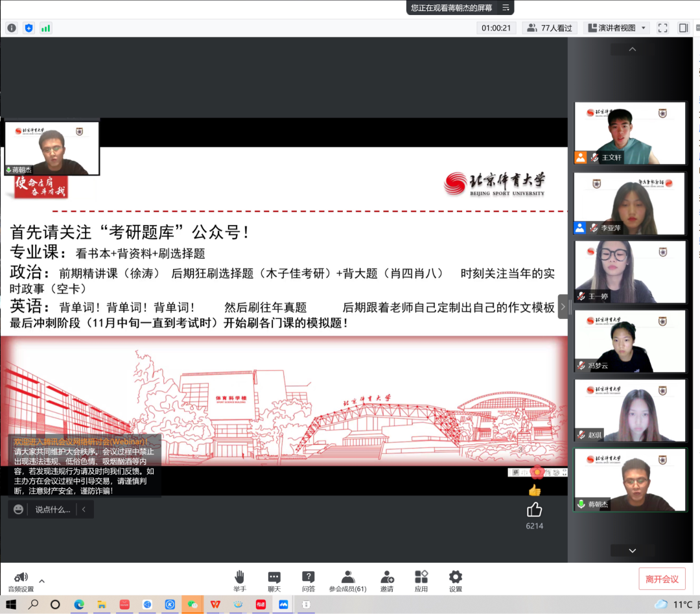
Task: Open emoji picker in chat bar
Action: pyautogui.click(x=18, y=510)
